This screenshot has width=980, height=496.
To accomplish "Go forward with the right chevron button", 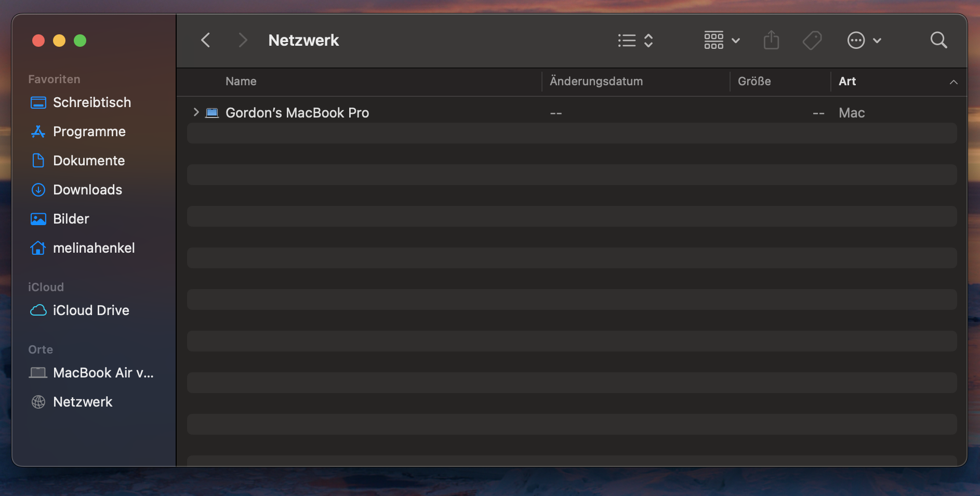I will (243, 40).
